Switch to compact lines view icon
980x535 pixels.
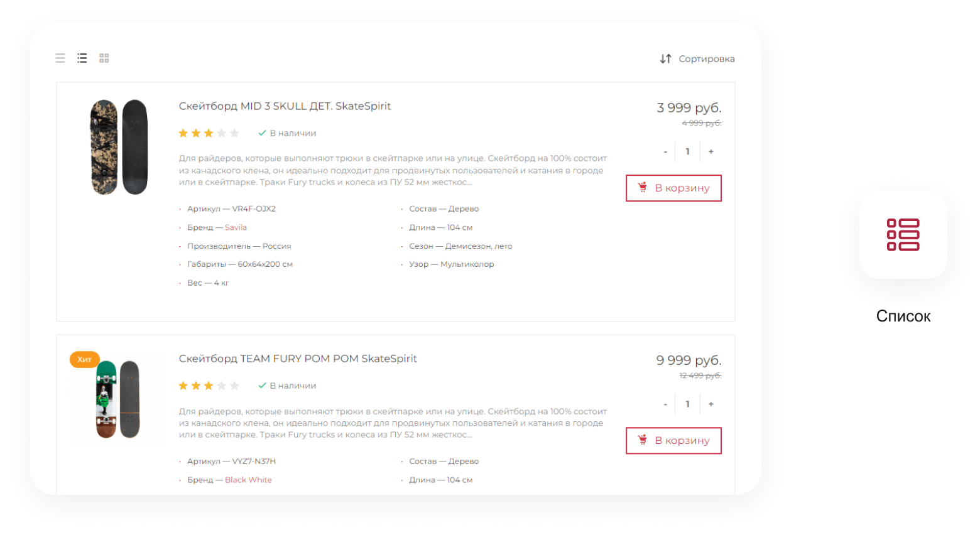(60, 58)
